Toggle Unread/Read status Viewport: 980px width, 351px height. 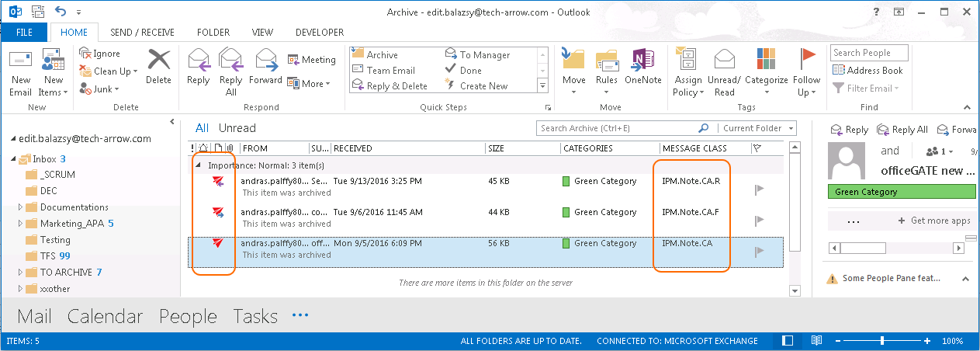[725, 71]
